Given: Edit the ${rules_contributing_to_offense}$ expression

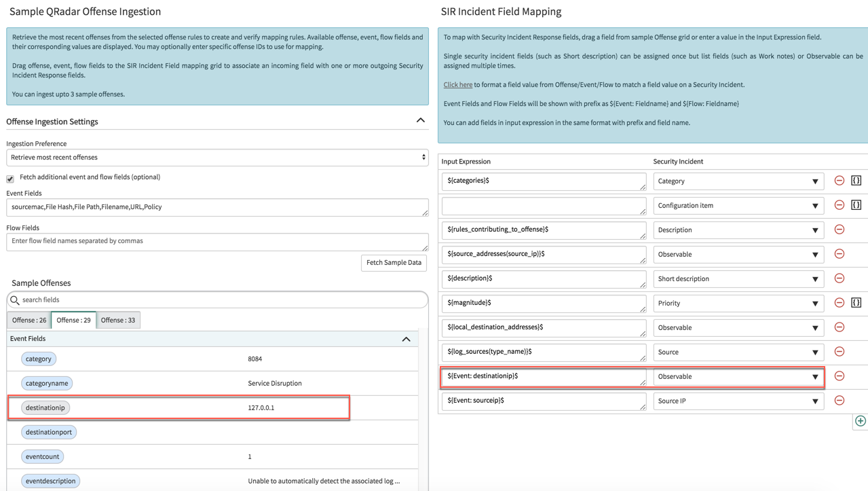Looking at the screenshot, I should 544,230.
